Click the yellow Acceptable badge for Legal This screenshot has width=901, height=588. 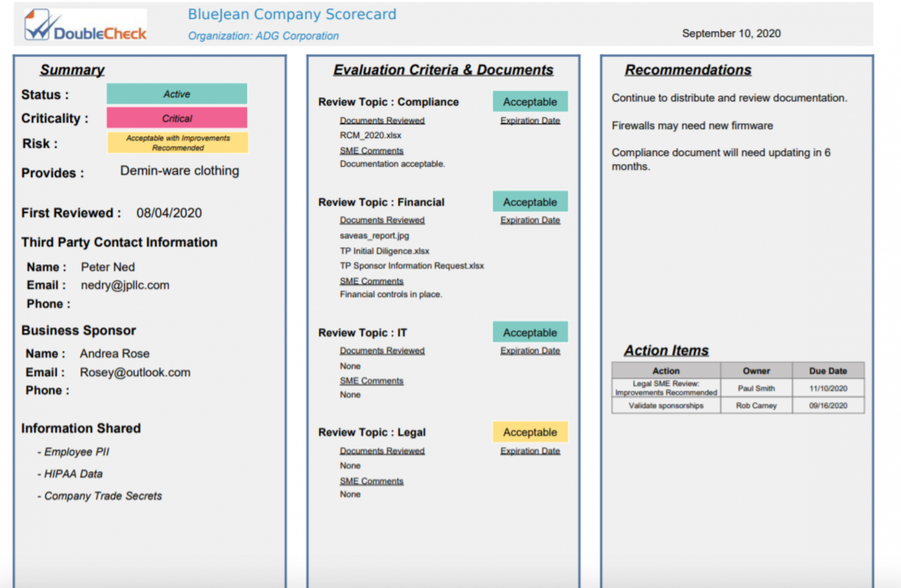pos(530,432)
